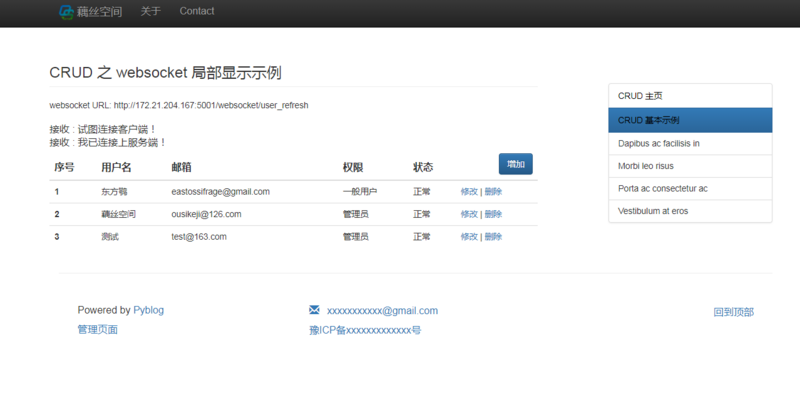800x408 pixels.
Task: Select CRUD 主页 in sidebar
Action: click(690, 96)
